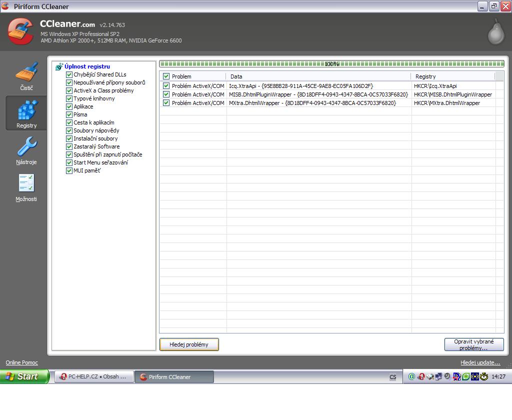Uncheck Chybějící Shared DLLs
This screenshot has height=420, width=512.
pyautogui.click(x=69, y=75)
